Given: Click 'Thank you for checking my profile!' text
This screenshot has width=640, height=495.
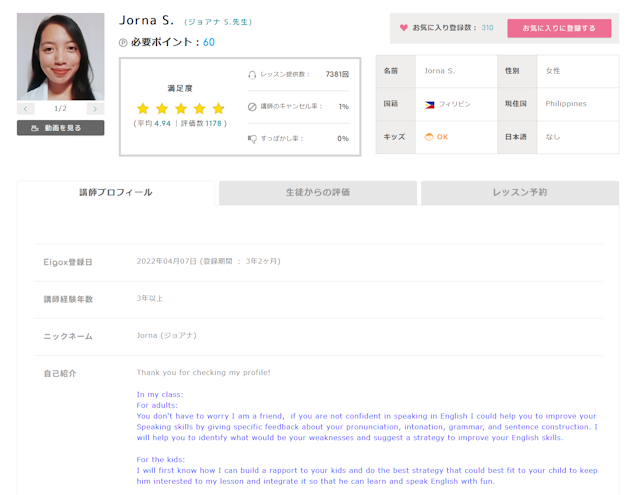Looking at the screenshot, I should pyautogui.click(x=203, y=373).
